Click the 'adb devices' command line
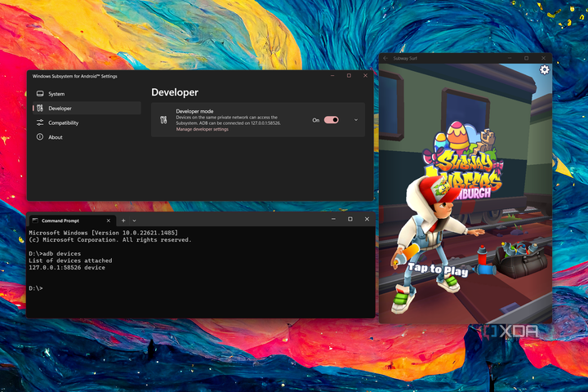This screenshot has height=392, width=588. (x=55, y=254)
